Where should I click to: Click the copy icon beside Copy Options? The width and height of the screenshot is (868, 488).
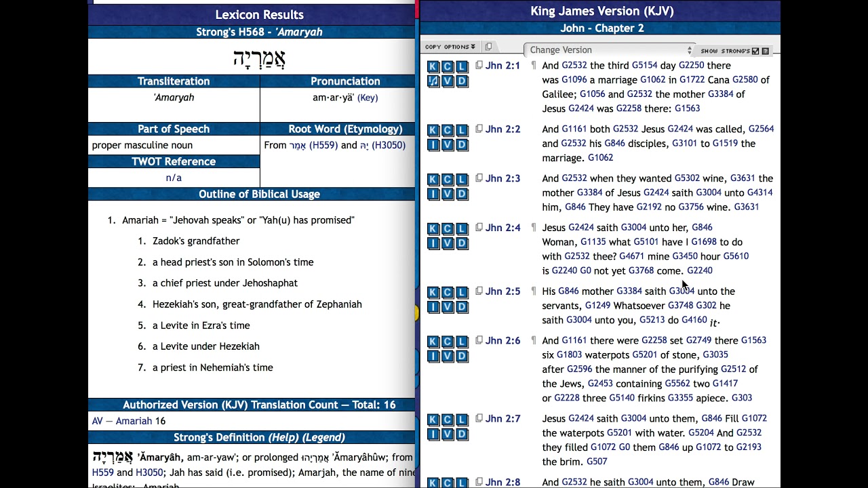pyautogui.click(x=488, y=47)
